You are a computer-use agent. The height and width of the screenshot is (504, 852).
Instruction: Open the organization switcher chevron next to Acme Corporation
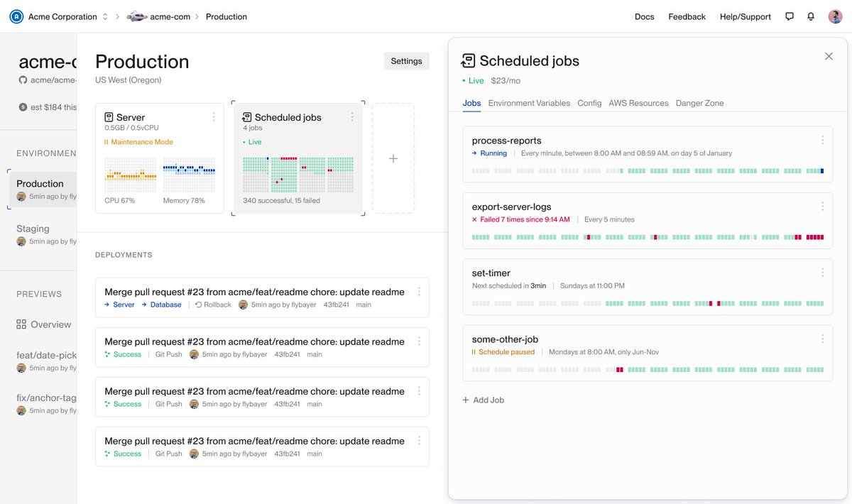(x=106, y=16)
